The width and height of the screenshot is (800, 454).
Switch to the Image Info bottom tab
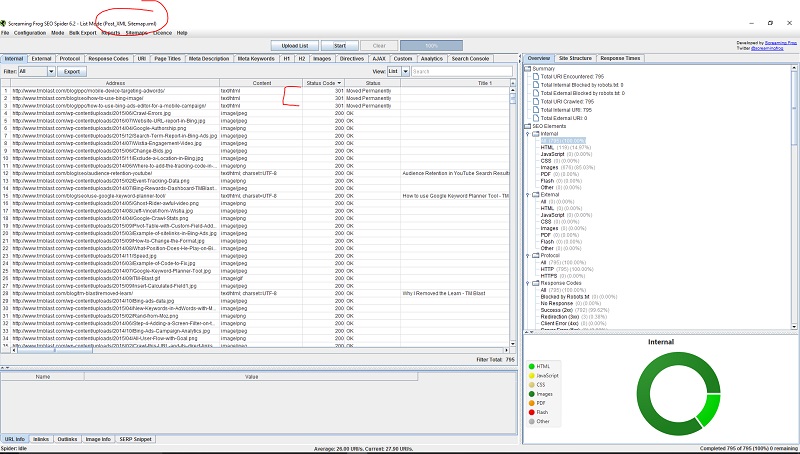click(98, 439)
